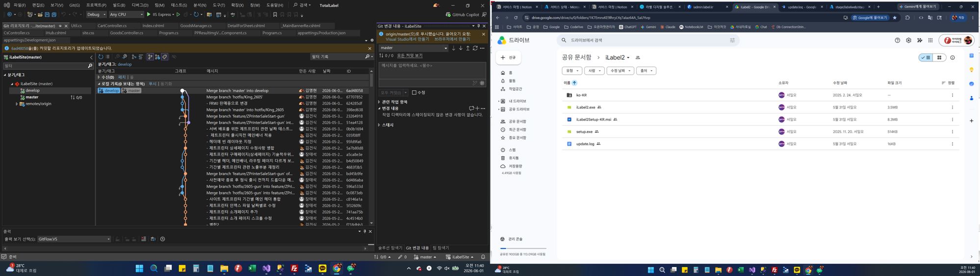Open the Any CPU platform dropdown

126,15
